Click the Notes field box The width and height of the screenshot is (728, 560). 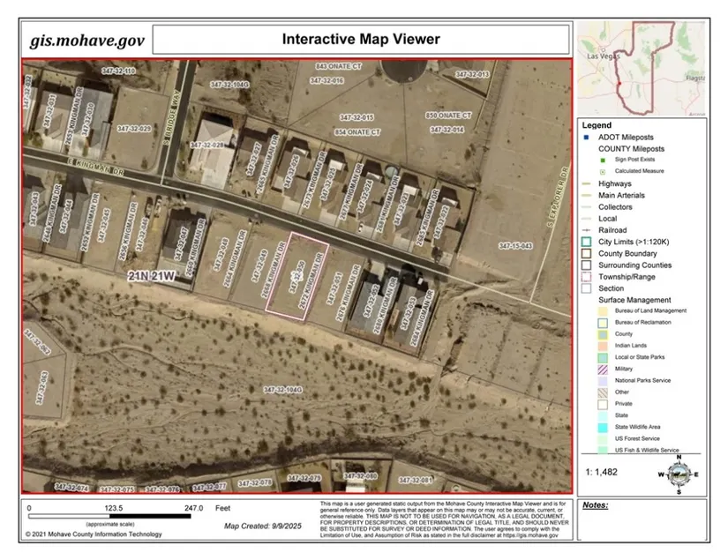(x=642, y=523)
